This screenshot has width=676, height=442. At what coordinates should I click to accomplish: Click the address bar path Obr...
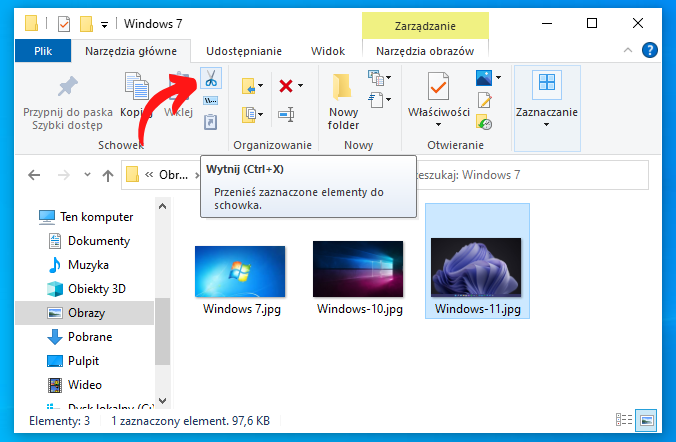(173, 175)
